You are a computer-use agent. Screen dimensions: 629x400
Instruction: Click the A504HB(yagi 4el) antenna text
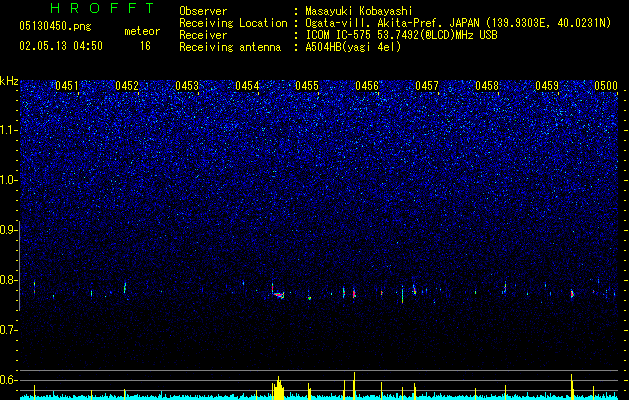click(x=353, y=47)
